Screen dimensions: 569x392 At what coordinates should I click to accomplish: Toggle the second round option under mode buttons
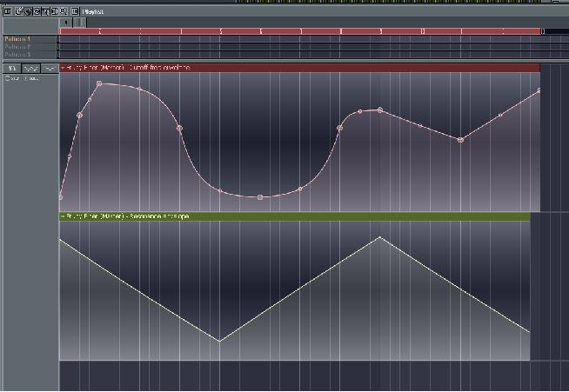click(26, 78)
